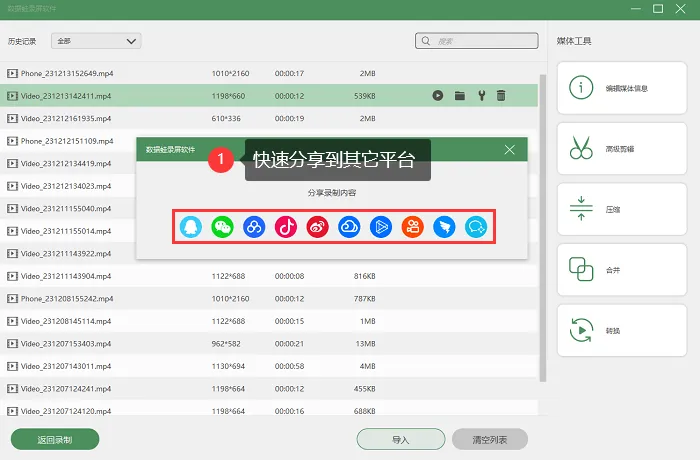Select Video_231207143011.mp4 in the list
The height and width of the screenshot is (460, 700).
tap(66, 366)
